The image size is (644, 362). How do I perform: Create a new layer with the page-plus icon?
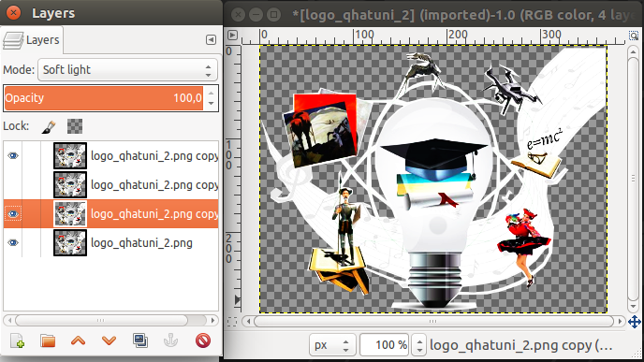pos(17,340)
